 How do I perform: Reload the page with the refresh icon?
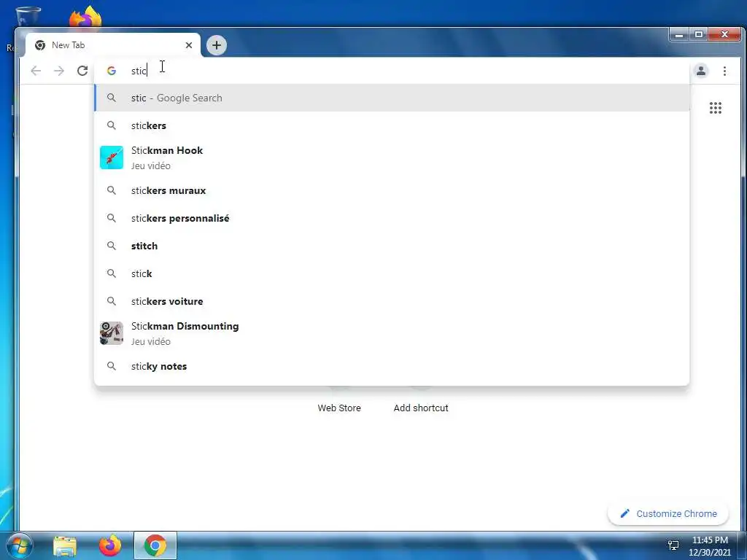click(x=82, y=71)
